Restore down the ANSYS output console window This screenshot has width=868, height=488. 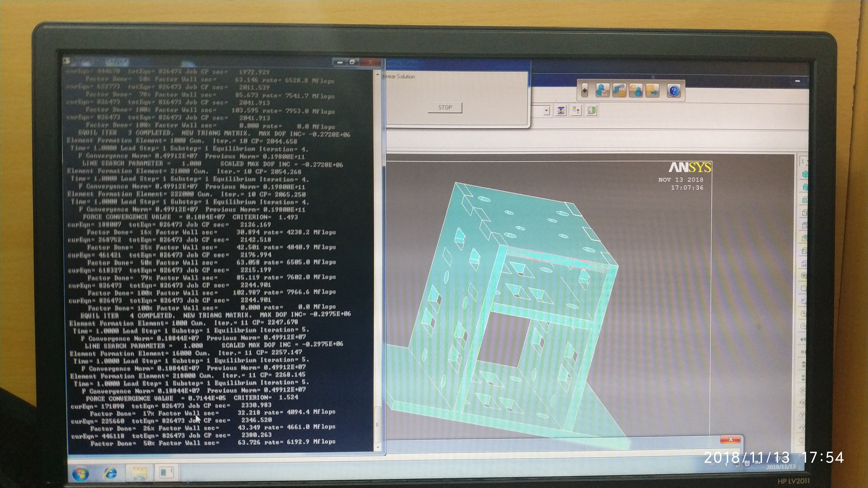click(x=352, y=62)
